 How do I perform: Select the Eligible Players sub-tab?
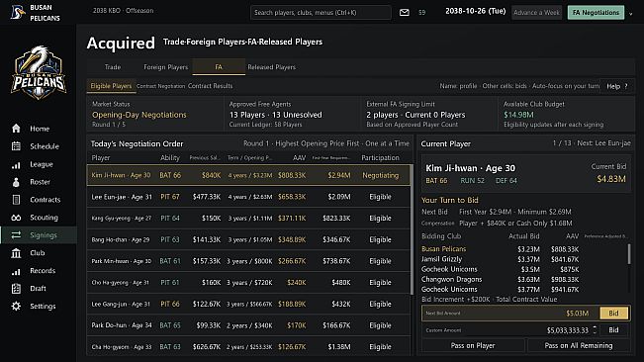coord(111,86)
